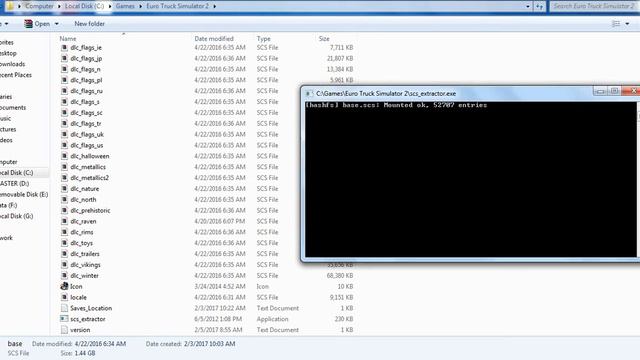Click the Games breadcrumb in address bar
Image resolution: width=640 pixels, height=360 pixels.
tap(125, 6)
